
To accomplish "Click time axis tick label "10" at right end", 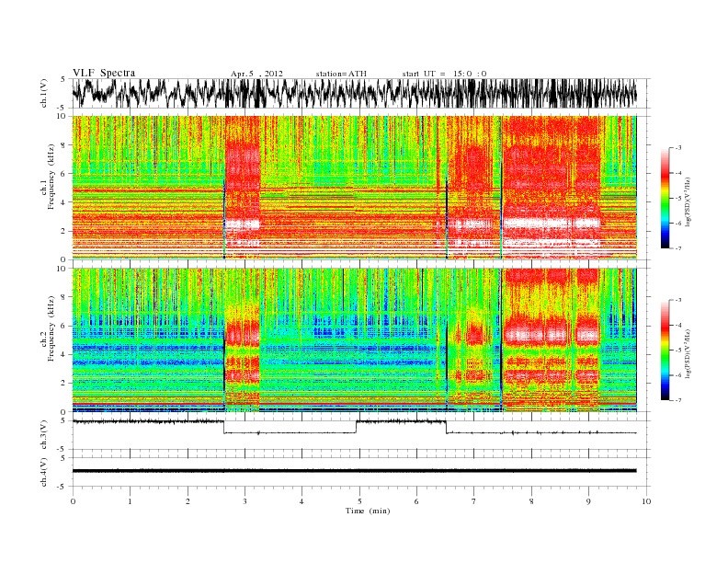I will click(x=646, y=501).
